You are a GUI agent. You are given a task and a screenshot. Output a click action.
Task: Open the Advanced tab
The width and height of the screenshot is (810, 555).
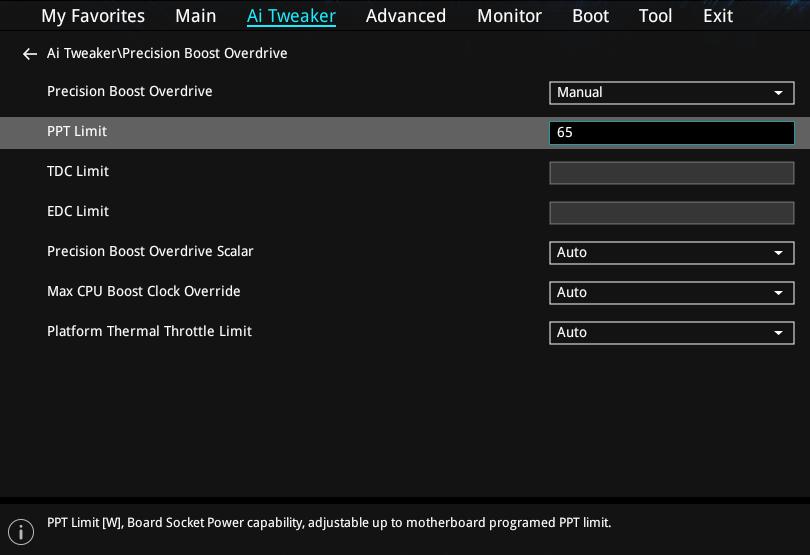[x=406, y=16]
